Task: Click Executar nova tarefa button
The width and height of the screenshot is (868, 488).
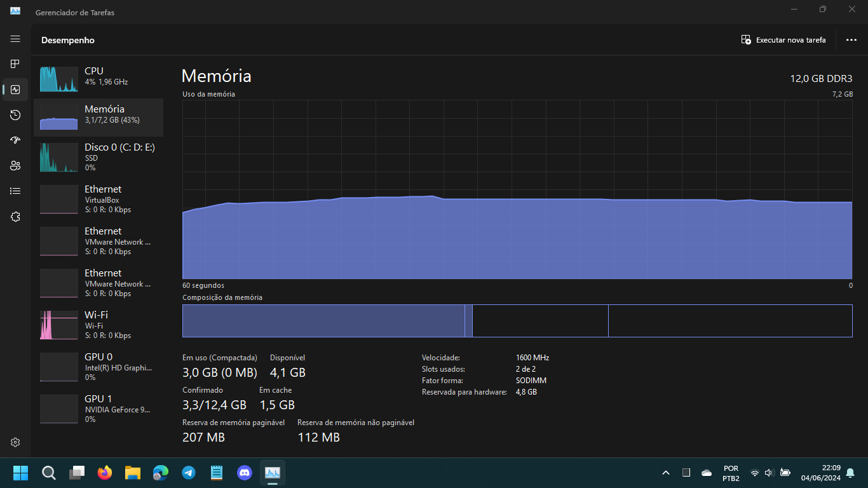Action: pyautogui.click(x=783, y=40)
